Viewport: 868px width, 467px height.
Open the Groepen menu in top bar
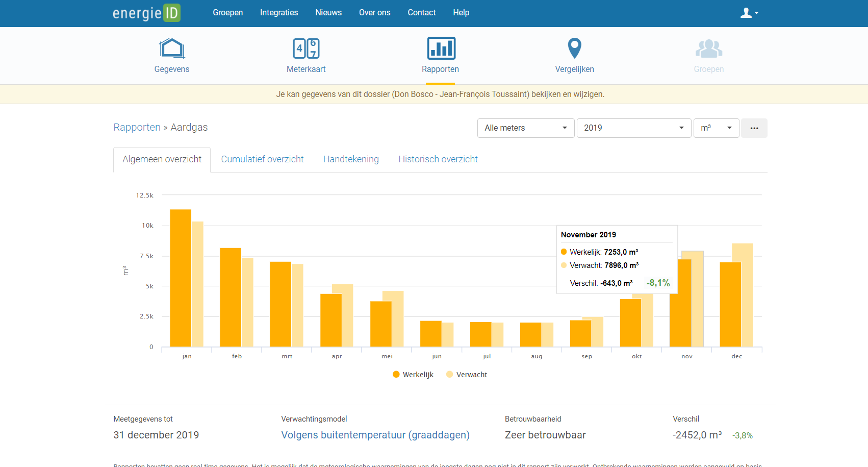228,13
